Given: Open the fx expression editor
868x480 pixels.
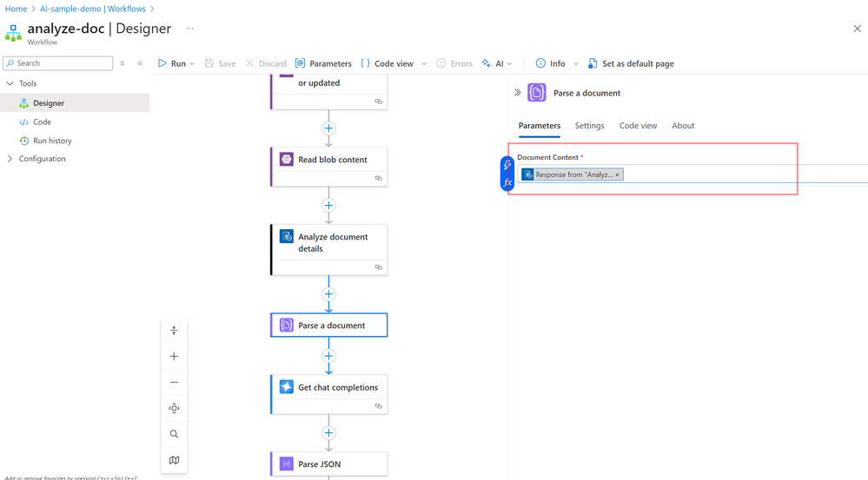Looking at the screenshot, I should pyautogui.click(x=507, y=182).
